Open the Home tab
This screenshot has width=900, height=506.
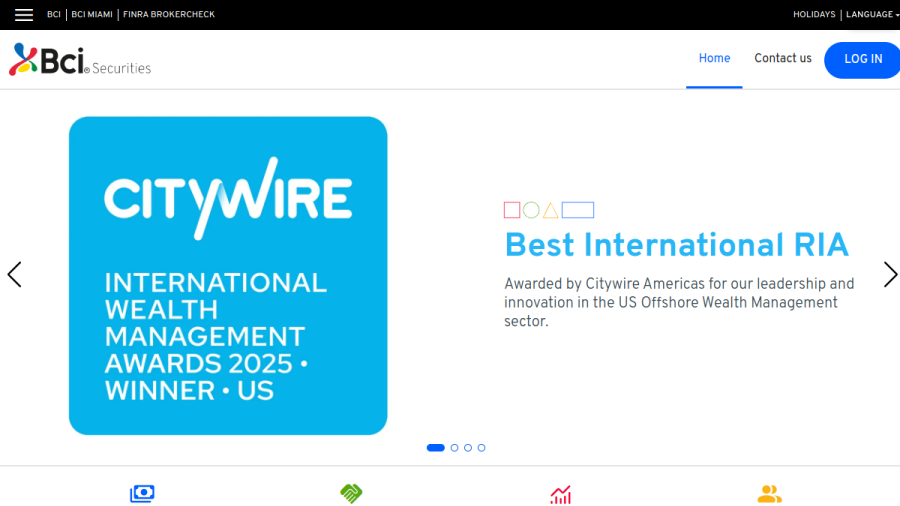pos(714,59)
